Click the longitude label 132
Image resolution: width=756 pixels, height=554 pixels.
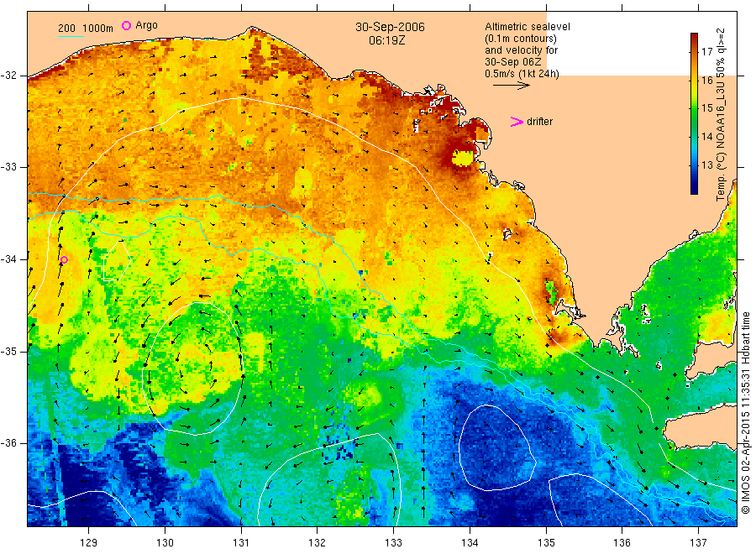[318, 543]
